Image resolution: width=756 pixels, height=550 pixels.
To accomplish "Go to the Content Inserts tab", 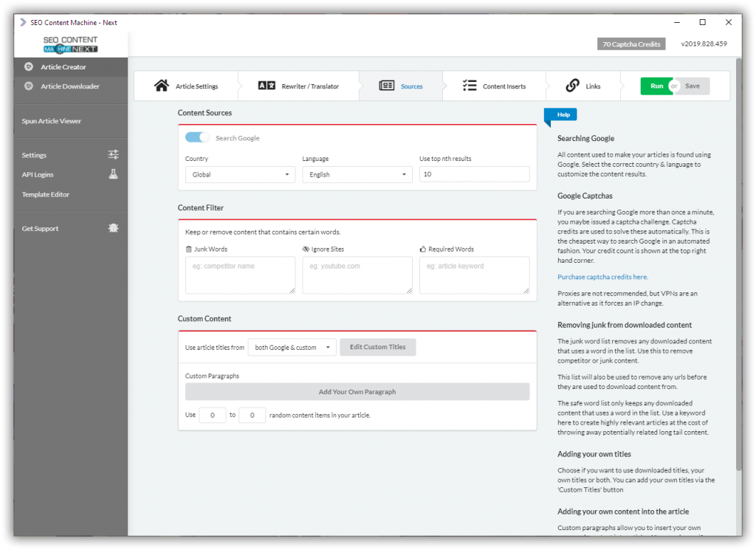I will pyautogui.click(x=495, y=86).
